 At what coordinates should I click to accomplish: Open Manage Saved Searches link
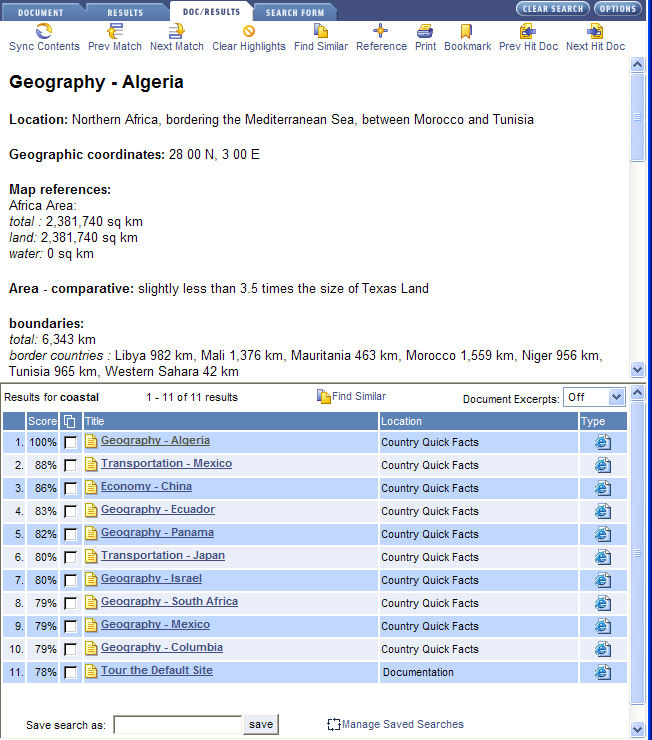click(402, 724)
